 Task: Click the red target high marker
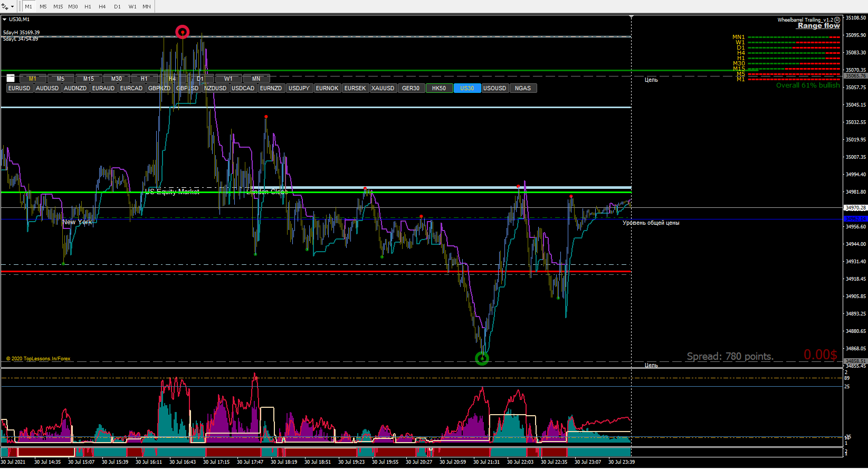183,32
